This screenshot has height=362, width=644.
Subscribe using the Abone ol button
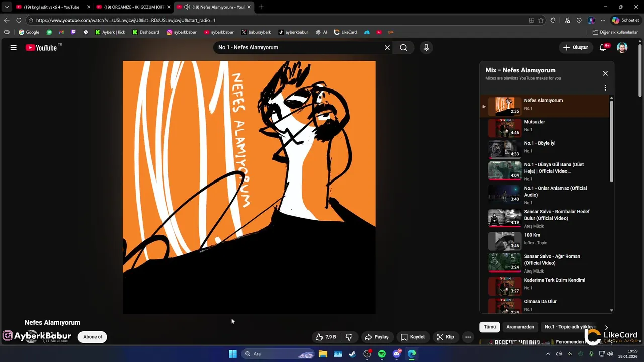click(x=93, y=337)
